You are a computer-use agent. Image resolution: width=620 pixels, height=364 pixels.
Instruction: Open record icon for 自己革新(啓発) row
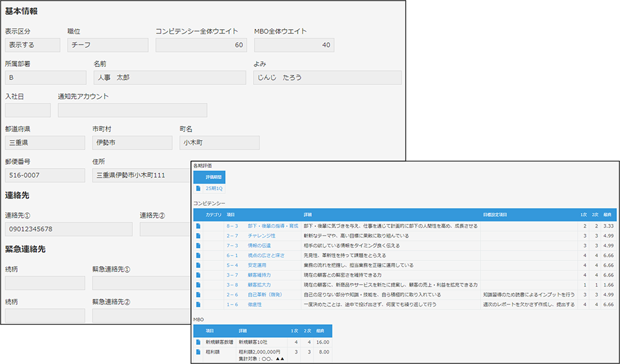(x=198, y=295)
